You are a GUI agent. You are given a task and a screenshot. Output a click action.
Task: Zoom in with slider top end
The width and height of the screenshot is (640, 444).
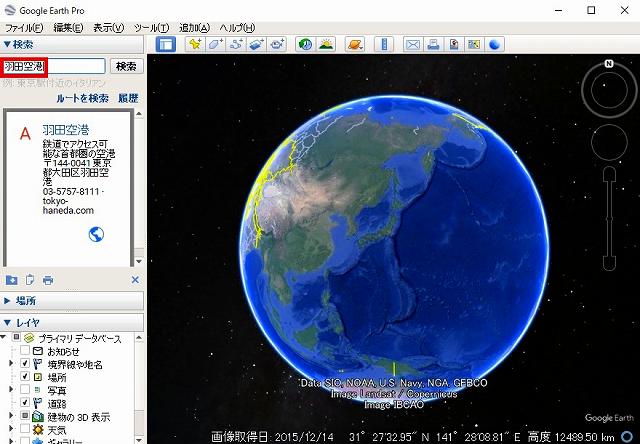[609, 175]
